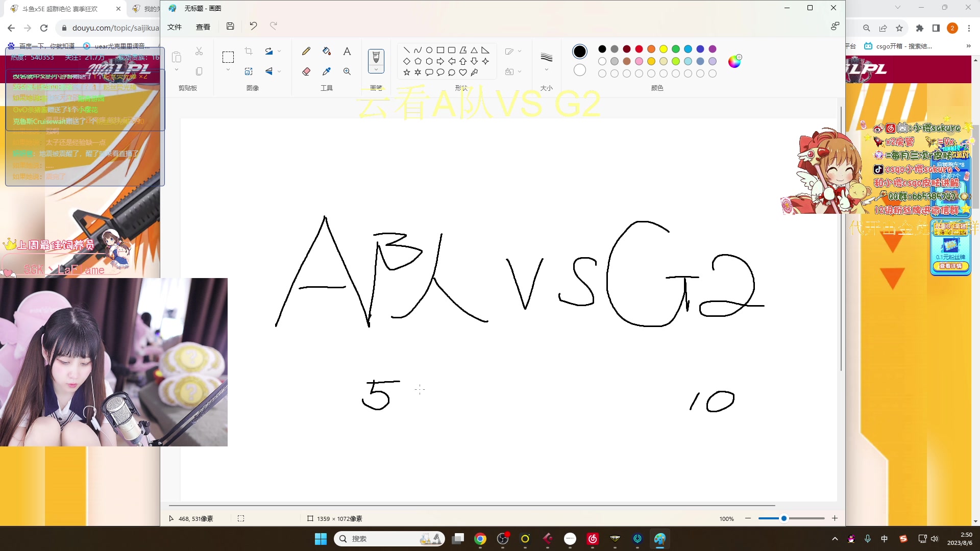Click the Save icon
Screen dimensions: 980x551
coord(230,26)
